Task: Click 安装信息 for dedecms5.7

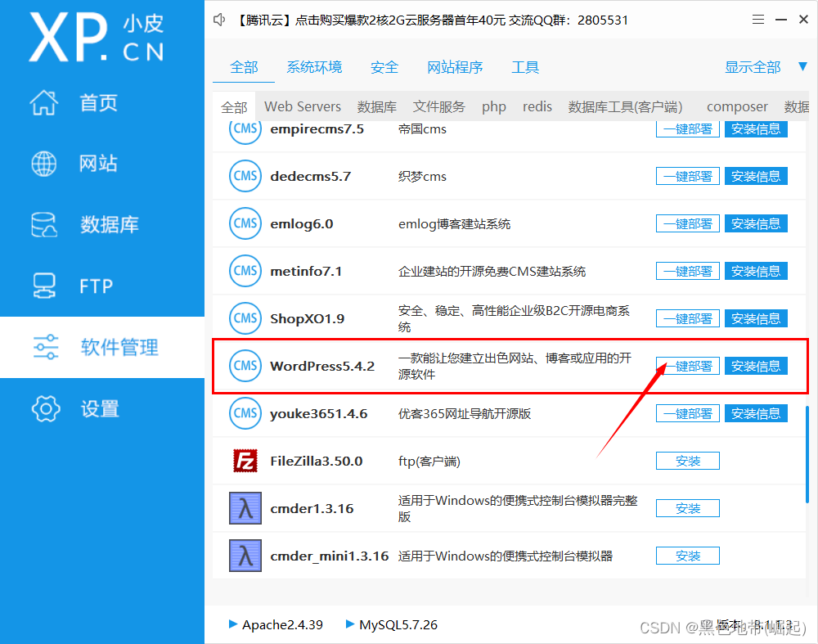Action: tap(756, 177)
